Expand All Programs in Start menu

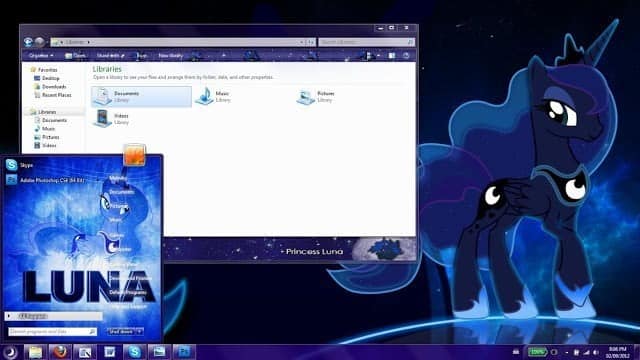(x=53, y=316)
